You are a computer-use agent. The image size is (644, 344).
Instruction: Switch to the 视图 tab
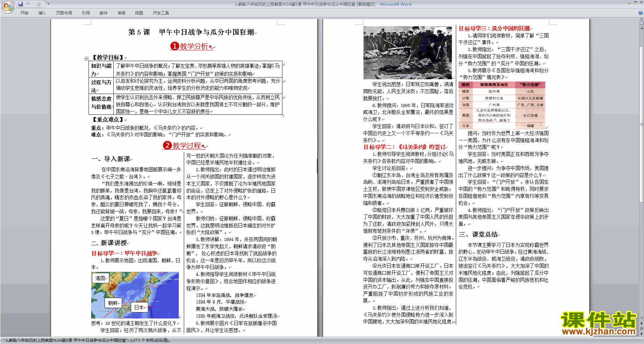point(139,13)
